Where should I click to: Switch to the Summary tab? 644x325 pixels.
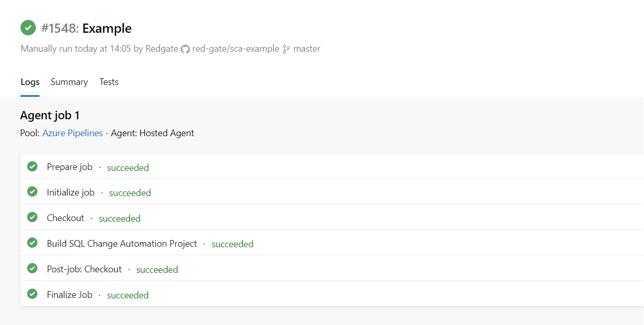coord(69,82)
